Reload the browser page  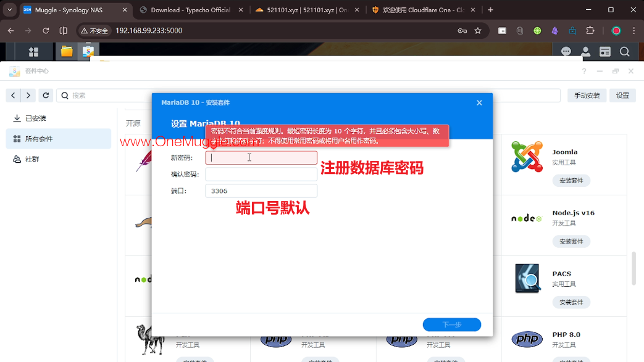(46, 31)
